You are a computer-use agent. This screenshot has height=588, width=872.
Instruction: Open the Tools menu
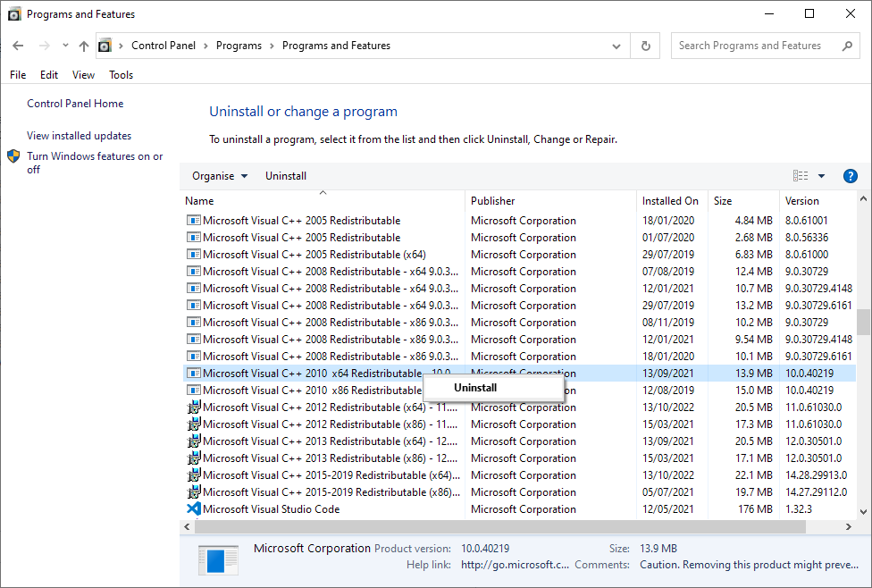pyautogui.click(x=121, y=74)
